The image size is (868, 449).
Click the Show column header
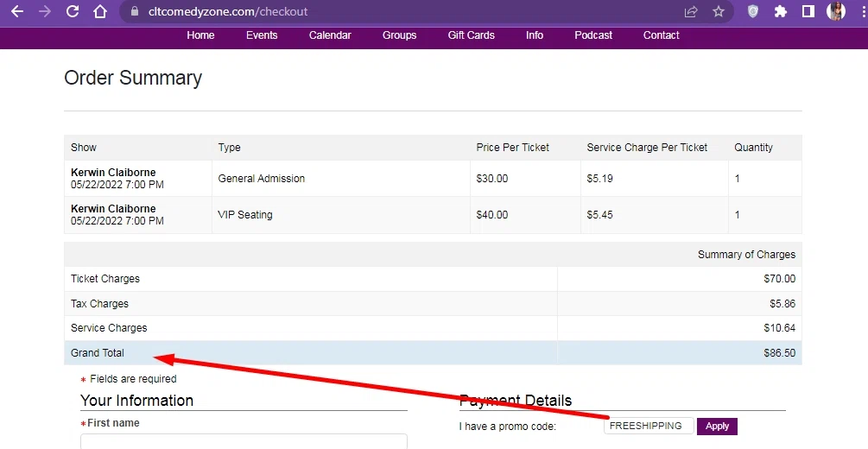[84, 148]
